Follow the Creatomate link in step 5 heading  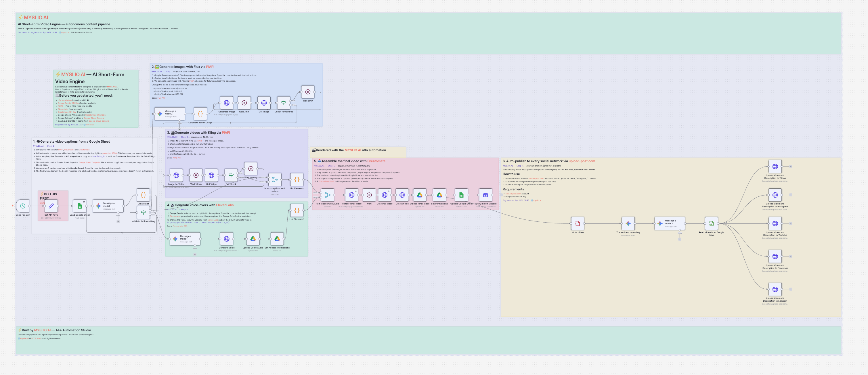click(376, 161)
